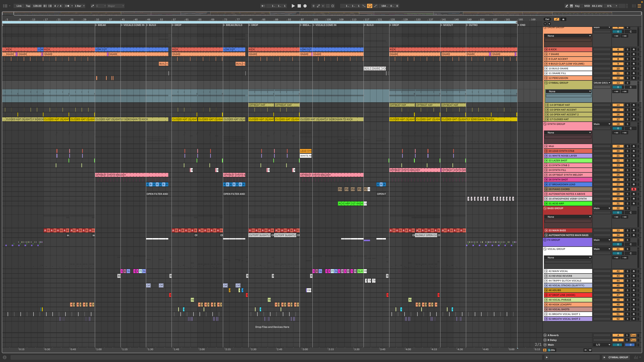
Task: Toggle the Computer MIDI Keyboard icon
Action: click(x=571, y=6)
